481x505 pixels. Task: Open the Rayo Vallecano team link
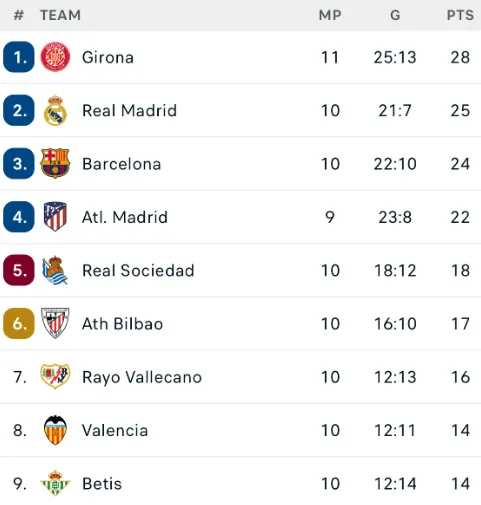point(142,377)
